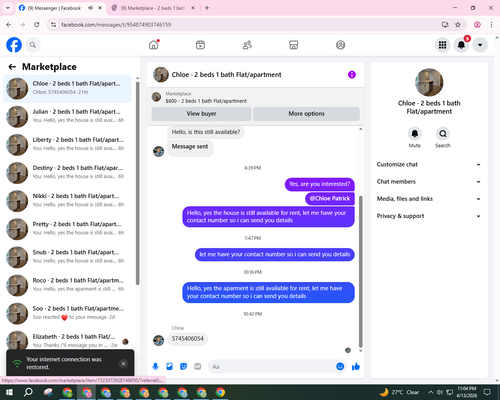Click the @Chloe Patrick mention
Viewport: 500px width, 400px height.
click(330, 199)
